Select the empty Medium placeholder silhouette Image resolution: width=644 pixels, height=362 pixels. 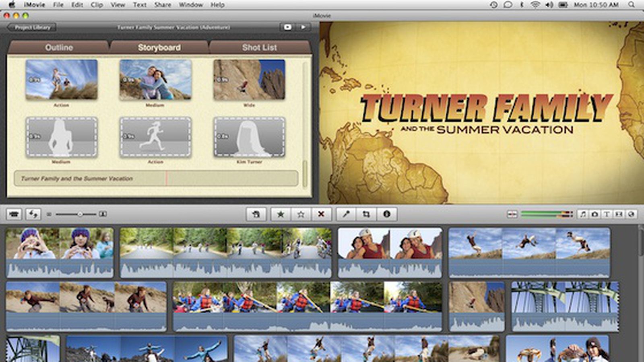click(62, 137)
